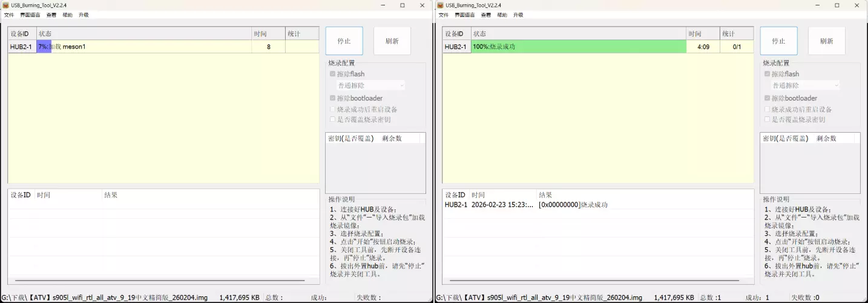The height and width of the screenshot is (303, 868).
Task: Open 查看 menu in the 100% success window
Action: click(486, 15)
